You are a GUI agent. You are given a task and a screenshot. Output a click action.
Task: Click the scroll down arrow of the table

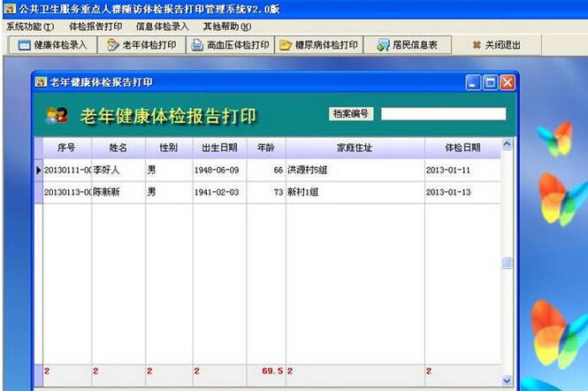(x=507, y=380)
